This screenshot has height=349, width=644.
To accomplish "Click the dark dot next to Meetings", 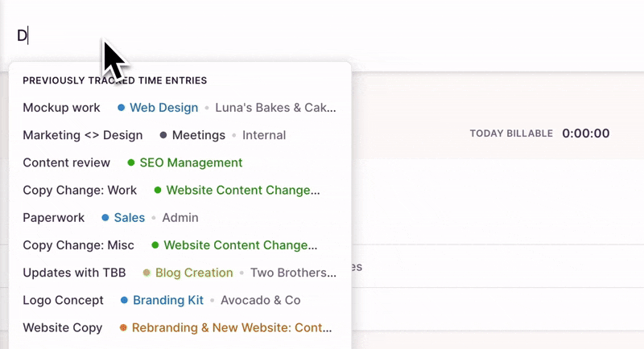I will click(163, 135).
